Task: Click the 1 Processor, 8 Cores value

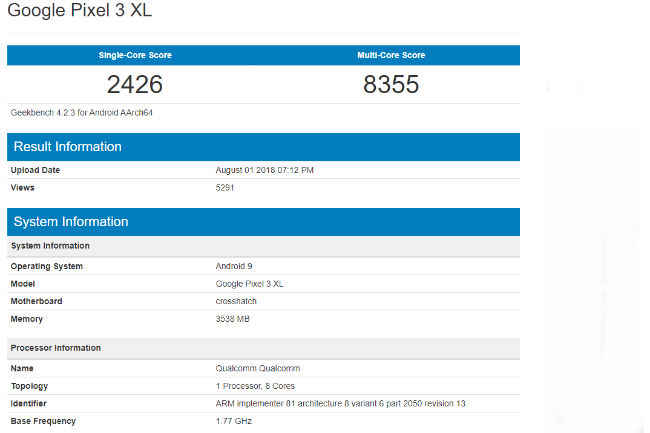Action: (x=255, y=386)
